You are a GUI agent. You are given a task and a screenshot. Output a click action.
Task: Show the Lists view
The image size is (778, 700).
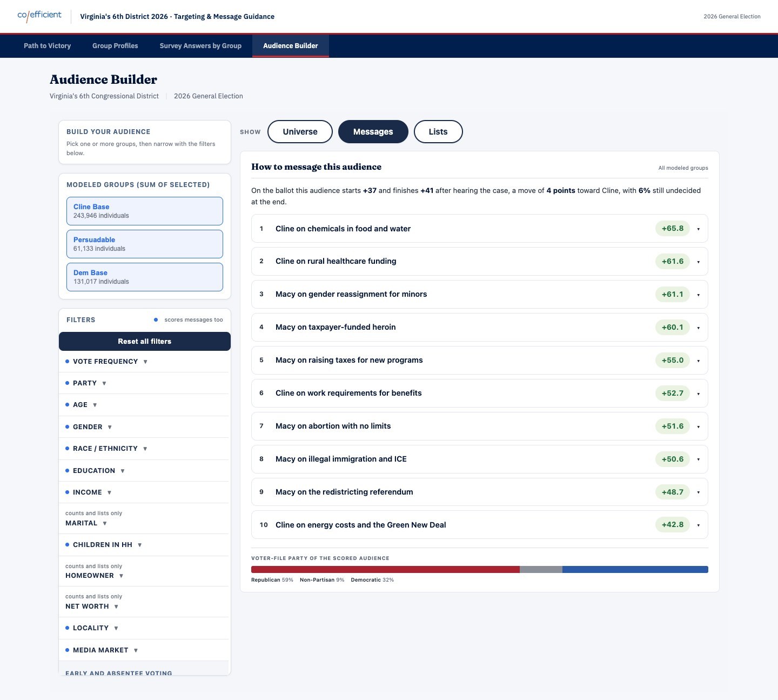click(x=438, y=131)
